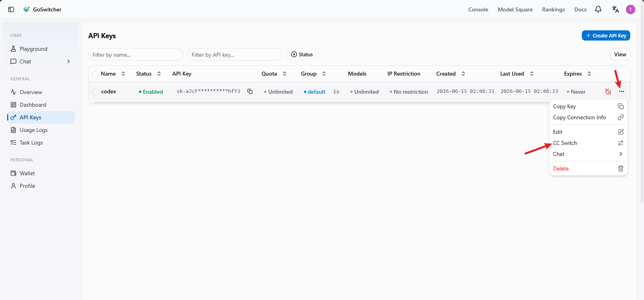Open Console in the top navigation
Screen dimensions: 644x300
478,9
